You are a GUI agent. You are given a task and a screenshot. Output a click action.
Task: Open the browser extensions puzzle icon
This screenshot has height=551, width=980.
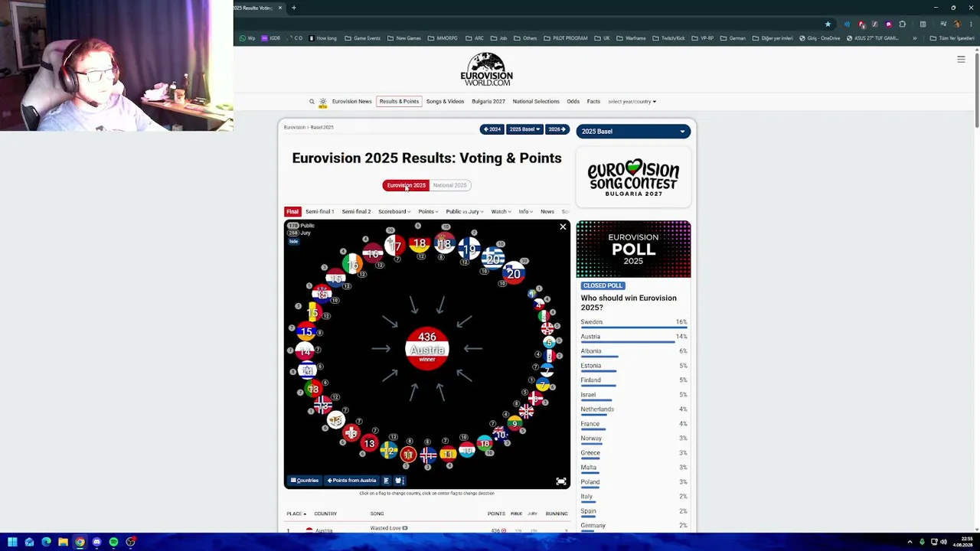(x=902, y=24)
